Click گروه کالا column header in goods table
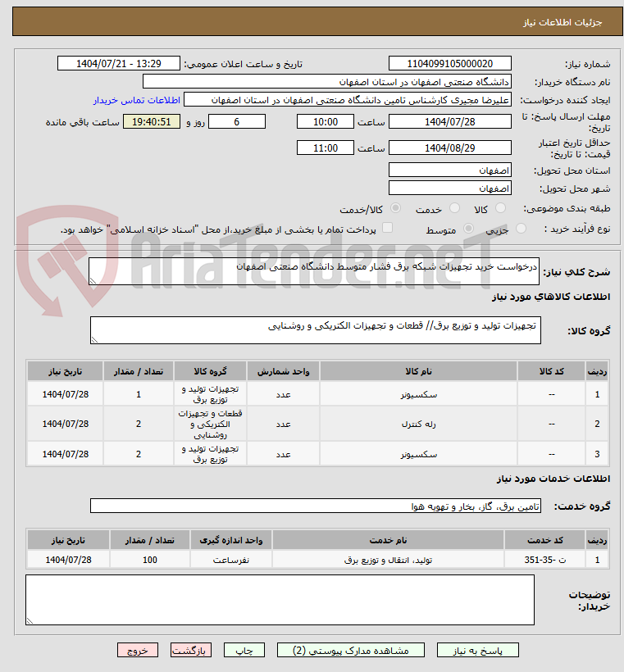The image size is (624, 672). [x=210, y=371]
